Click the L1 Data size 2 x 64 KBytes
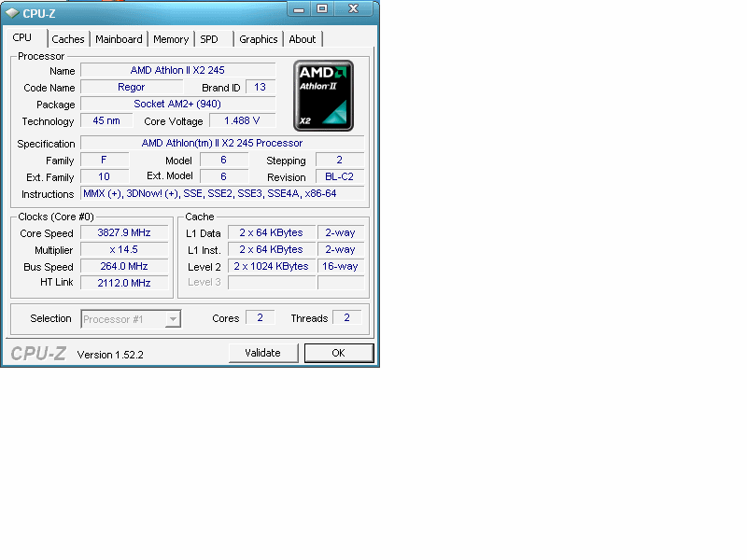 pos(272,232)
